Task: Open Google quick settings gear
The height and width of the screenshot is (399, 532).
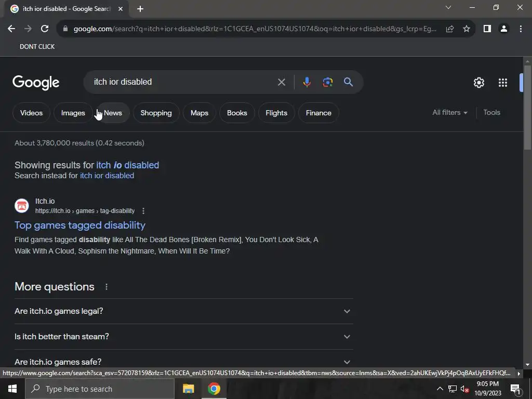Action: click(x=478, y=83)
